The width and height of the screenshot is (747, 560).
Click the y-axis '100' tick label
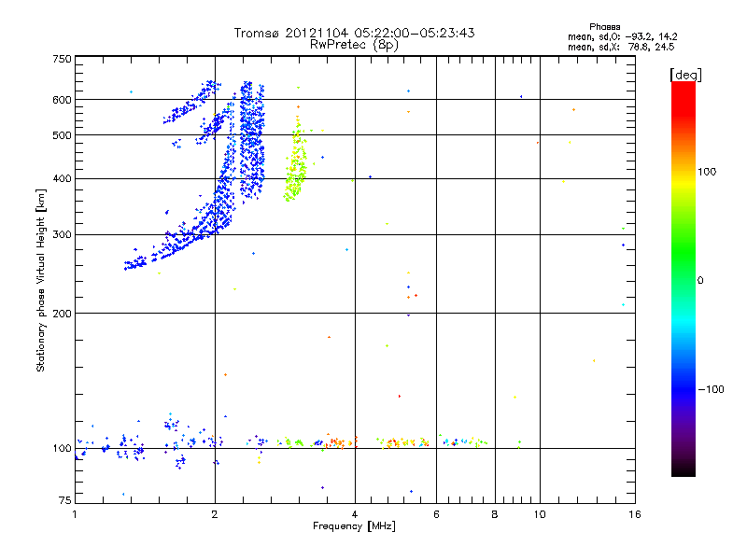[x=63, y=448]
